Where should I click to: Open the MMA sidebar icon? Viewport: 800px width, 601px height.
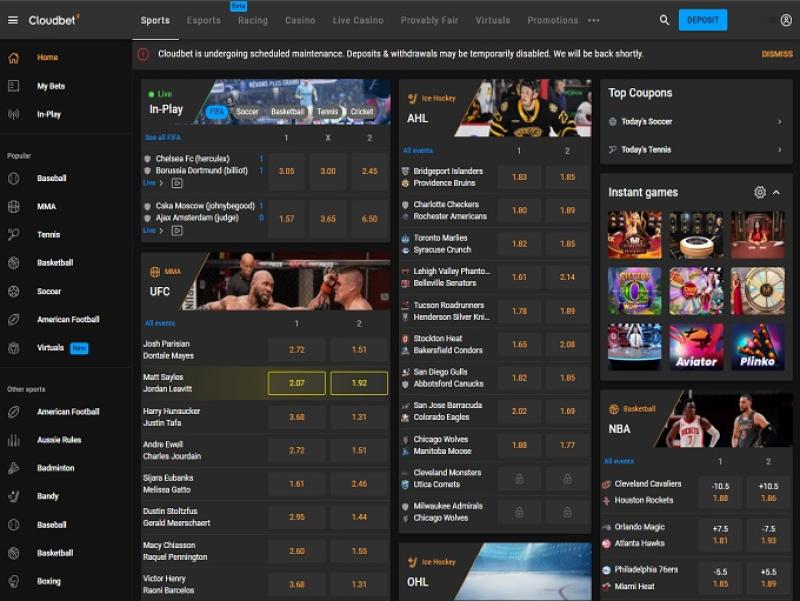point(13,206)
